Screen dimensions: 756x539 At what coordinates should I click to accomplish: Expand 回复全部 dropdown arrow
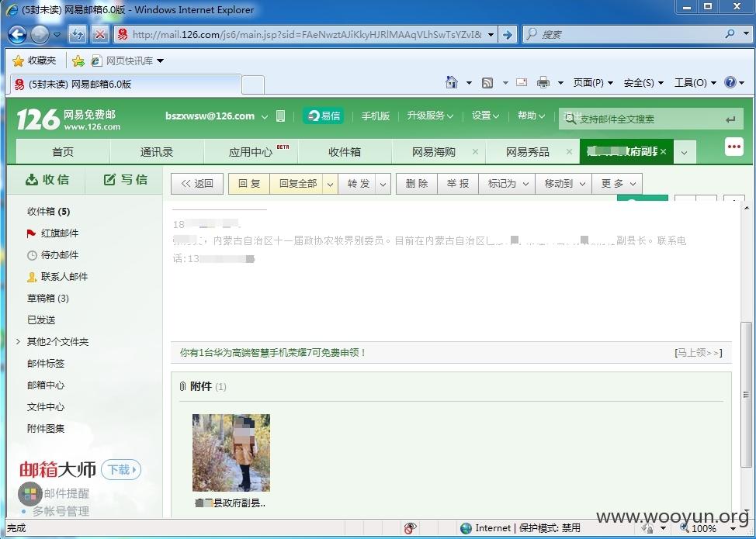tap(331, 184)
